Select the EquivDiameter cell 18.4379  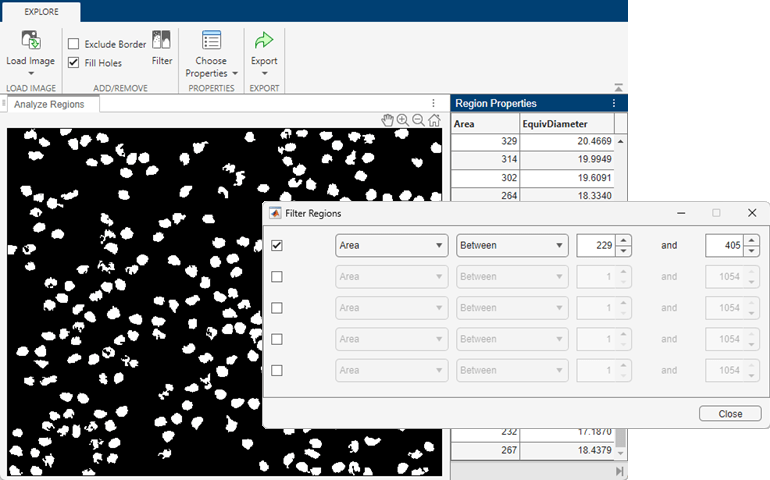(x=567, y=450)
